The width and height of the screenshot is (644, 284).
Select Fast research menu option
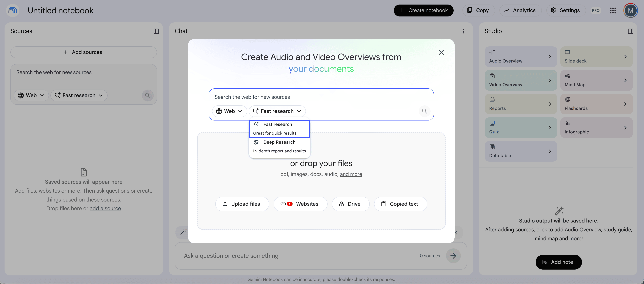pyautogui.click(x=279, y=129)
